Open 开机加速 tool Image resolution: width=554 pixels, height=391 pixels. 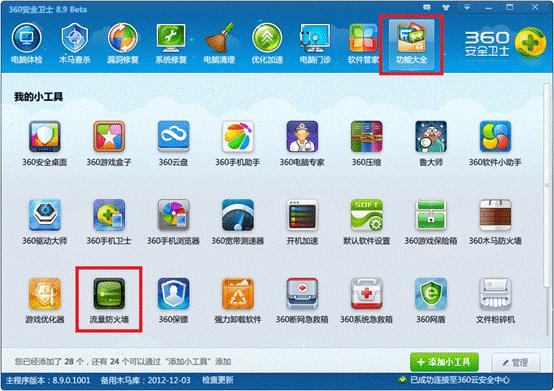pyautogui.click(x=302, y=222)
